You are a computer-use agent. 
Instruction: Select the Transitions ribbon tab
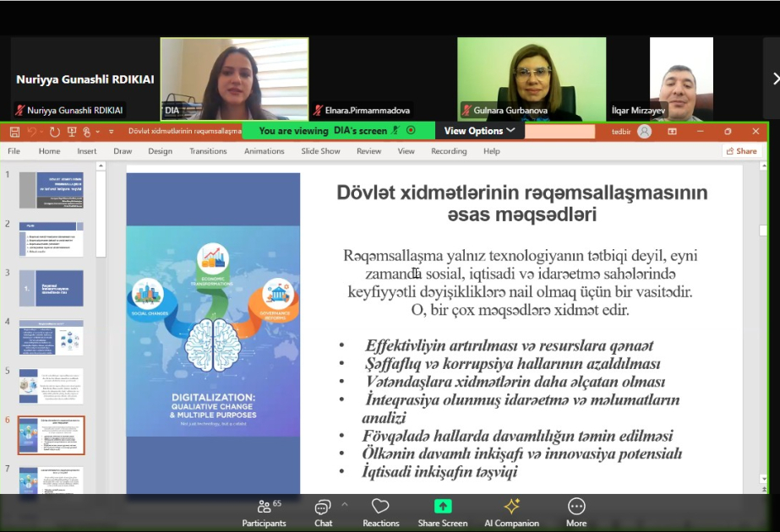pyautogui.click(x=208, y=151)
